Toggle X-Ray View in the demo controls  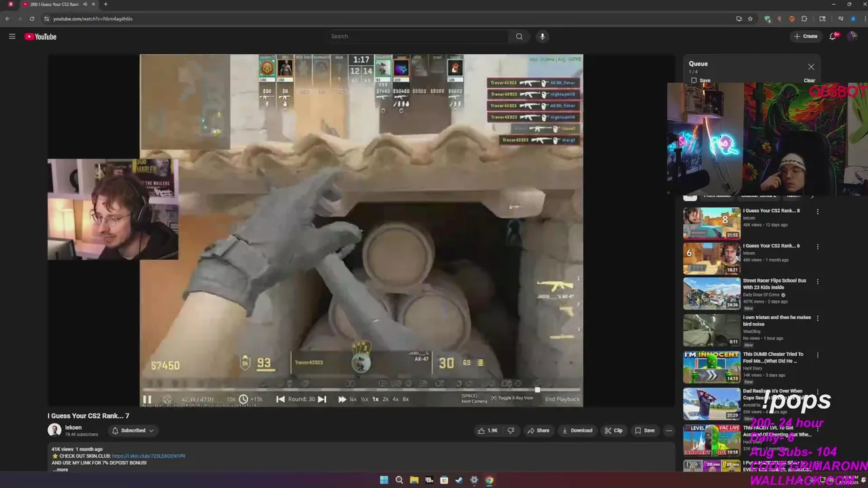click(512, 399)
